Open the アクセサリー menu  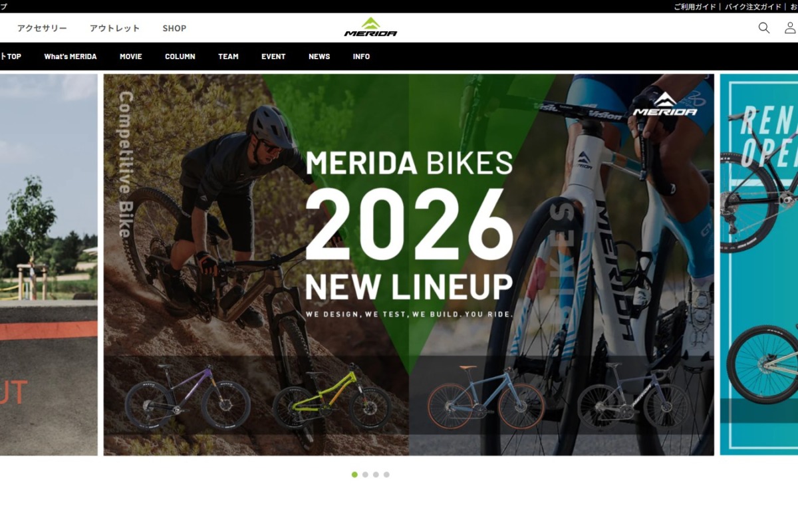click(42, 29)
